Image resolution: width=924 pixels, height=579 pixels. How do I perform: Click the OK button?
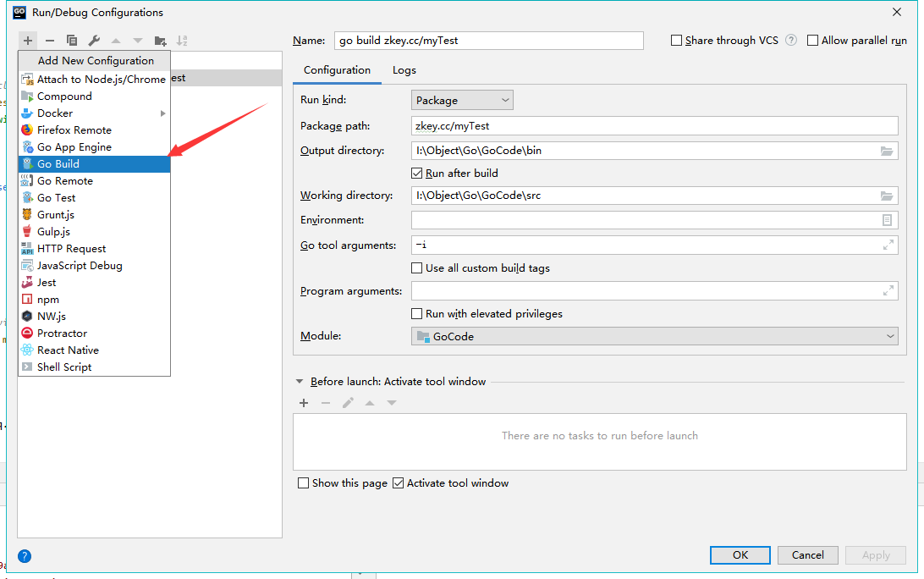point(740,554)
